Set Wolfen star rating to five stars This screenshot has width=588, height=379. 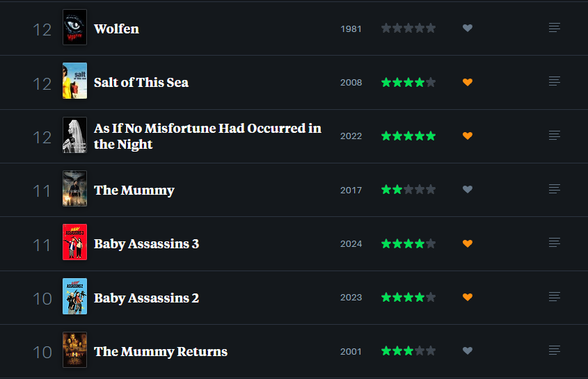pos(431,28)
